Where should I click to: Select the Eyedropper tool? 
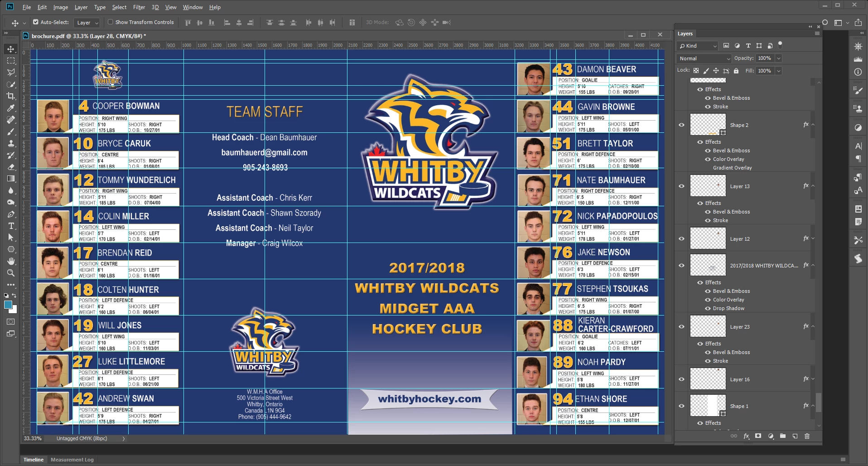[11, 108]
